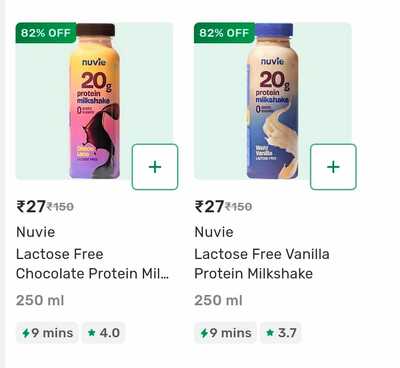Click the star icon next to 3.7
400x368 pixels.
[270, 332]
